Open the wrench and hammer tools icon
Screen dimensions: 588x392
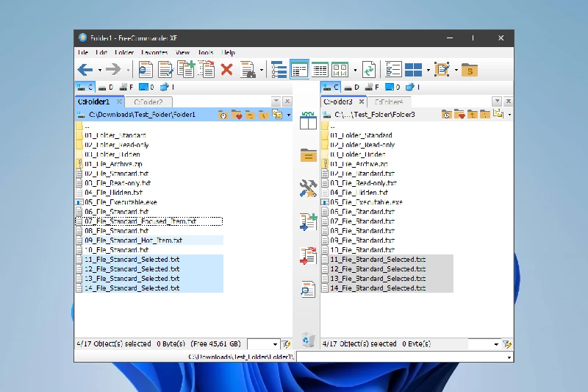tap(308, 188)
